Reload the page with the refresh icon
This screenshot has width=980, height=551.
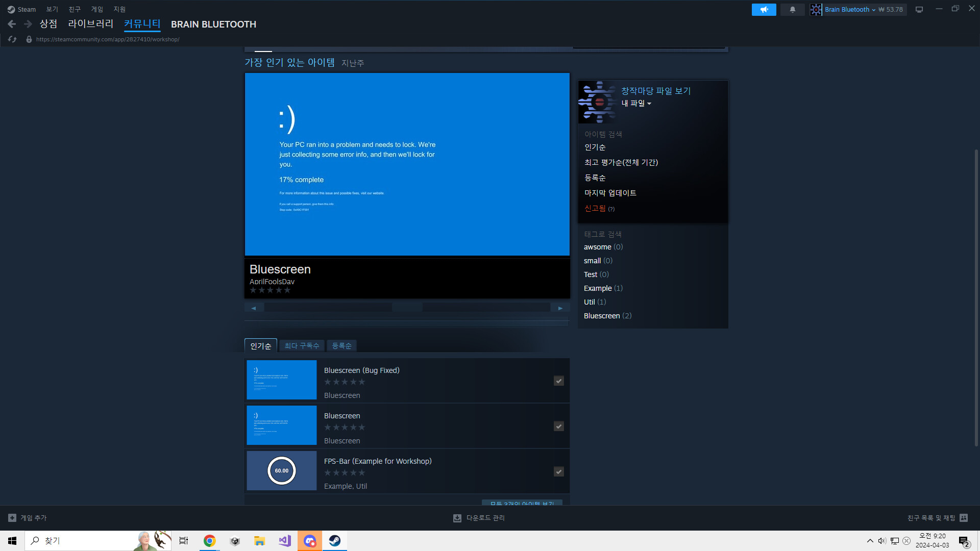coord(12,39)
